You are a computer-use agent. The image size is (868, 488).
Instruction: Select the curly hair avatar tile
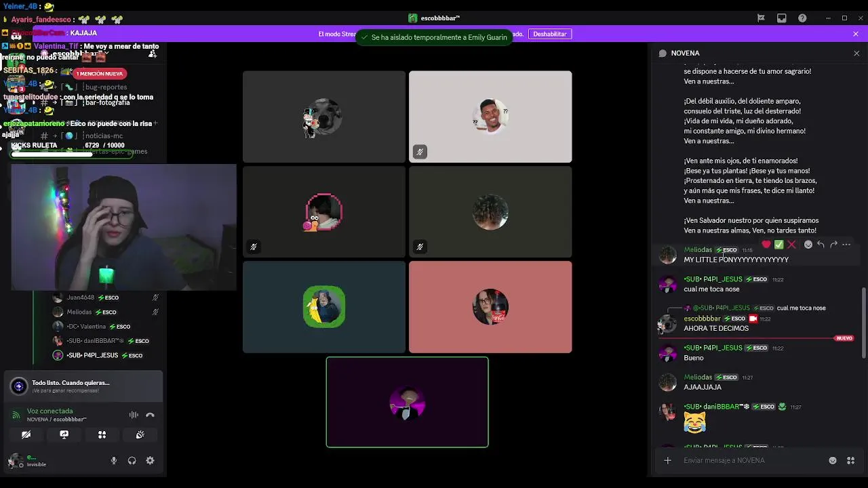coord(490,212)
